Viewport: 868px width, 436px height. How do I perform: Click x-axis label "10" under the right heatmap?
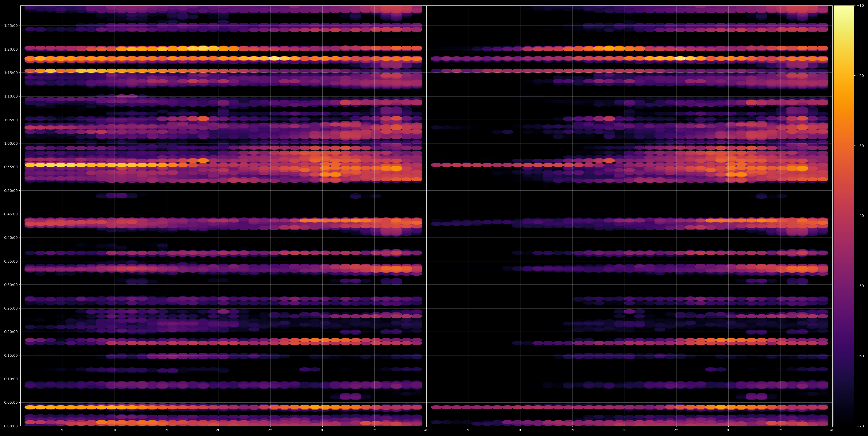520,430
